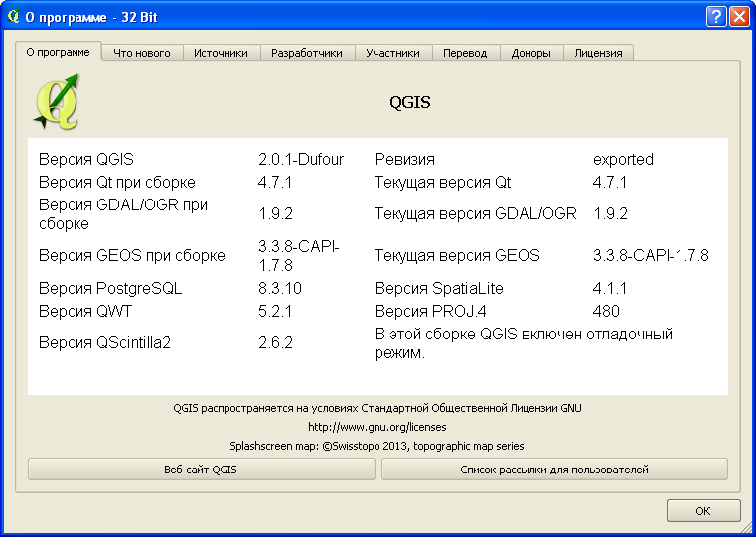Click the '480' PROJ.4 value
The height and width of the screenshot is (537, 756).
click(x=606, y=311)
